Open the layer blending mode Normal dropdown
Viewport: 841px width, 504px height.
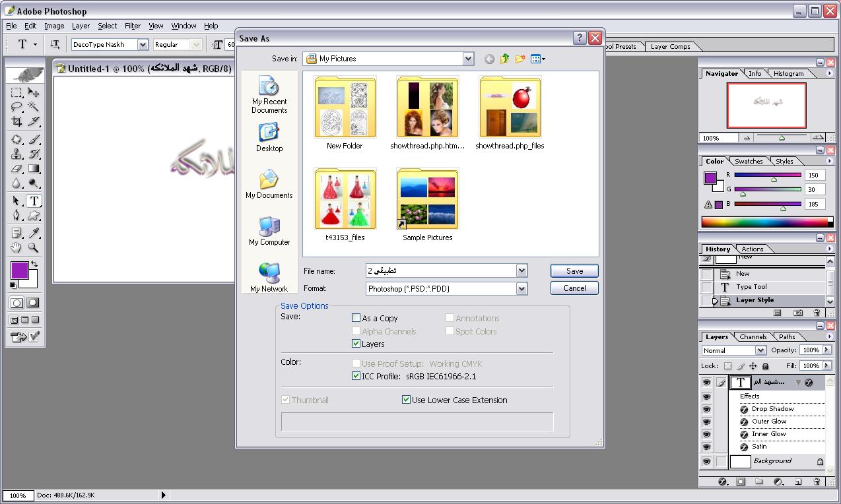760,350
